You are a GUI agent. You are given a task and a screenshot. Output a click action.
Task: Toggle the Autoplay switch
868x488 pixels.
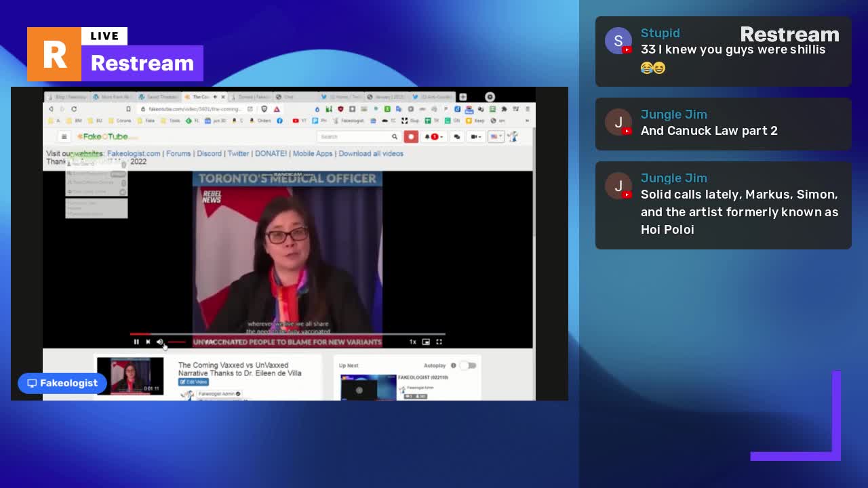(468, 365)
